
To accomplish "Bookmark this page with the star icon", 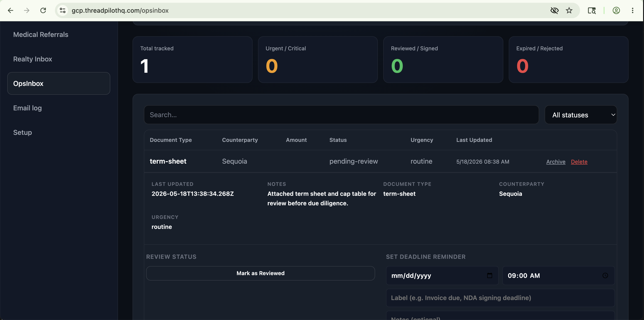I will (569, 10).
